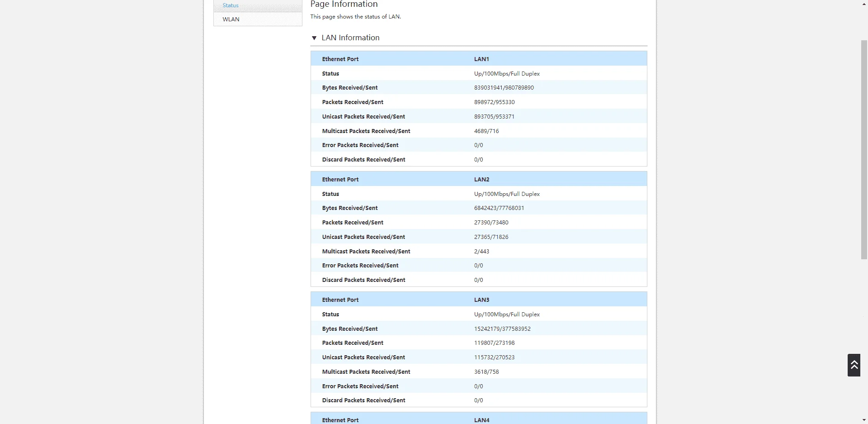Select LAN3 unicast value 115732/270523
The height and width of the screenshot is (424, 868).
[x=494, y=357]
